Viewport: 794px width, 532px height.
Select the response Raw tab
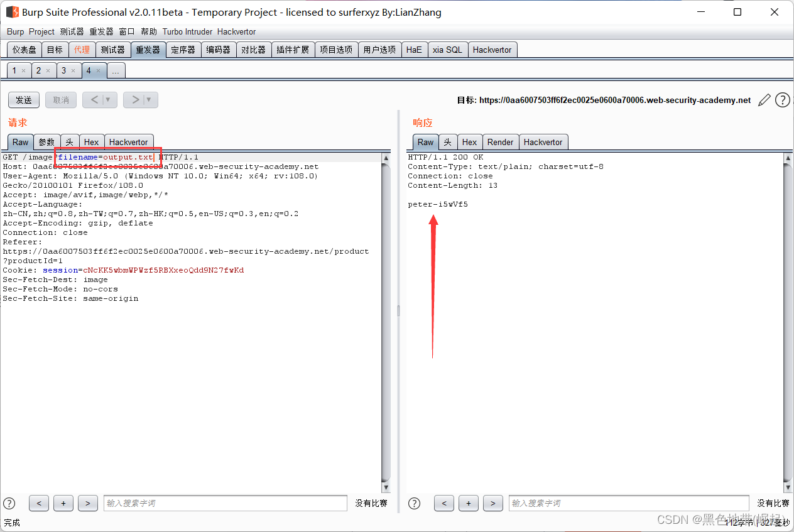click(x=425, y=142)
